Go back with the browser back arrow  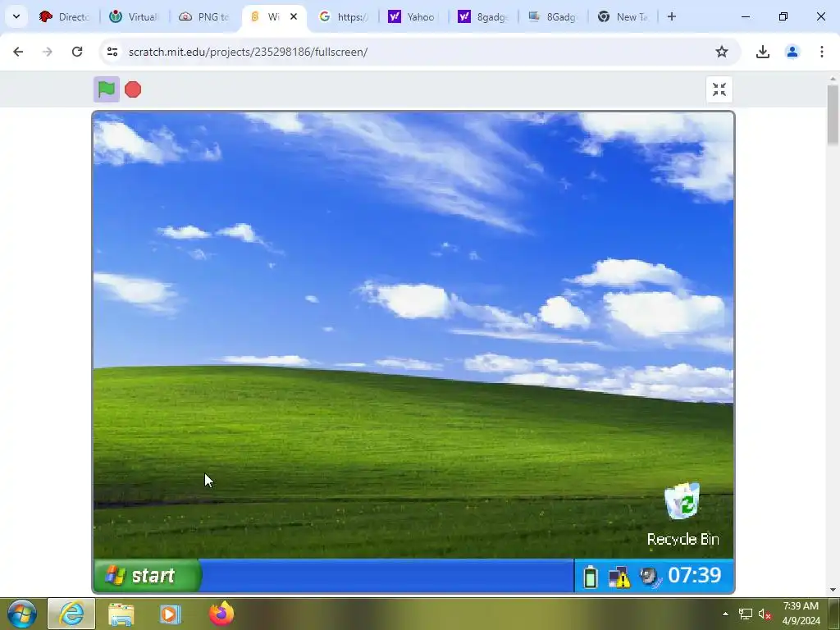coord(18,52)
